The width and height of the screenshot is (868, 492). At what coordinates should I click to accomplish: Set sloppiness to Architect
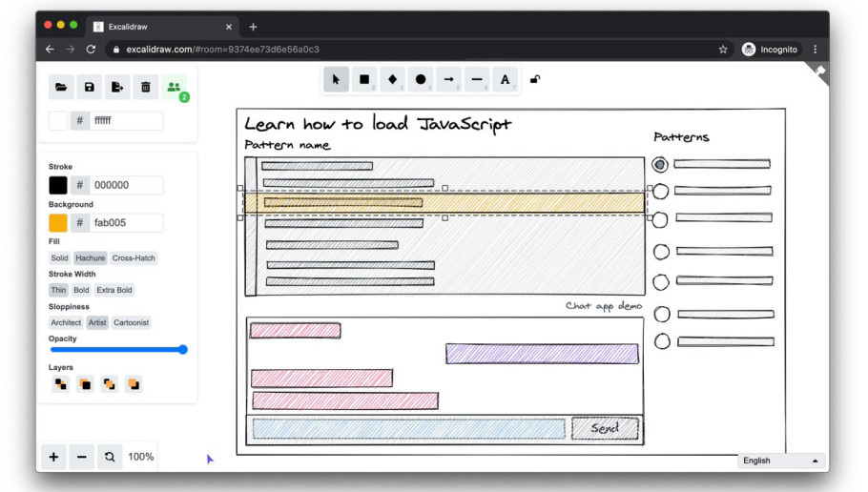pos(66,322)
